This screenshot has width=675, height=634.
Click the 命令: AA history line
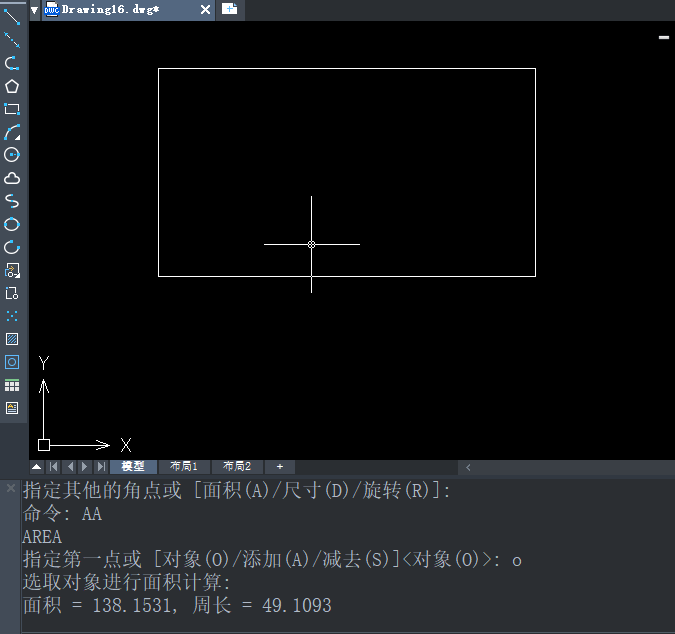(x=62, y=514)
